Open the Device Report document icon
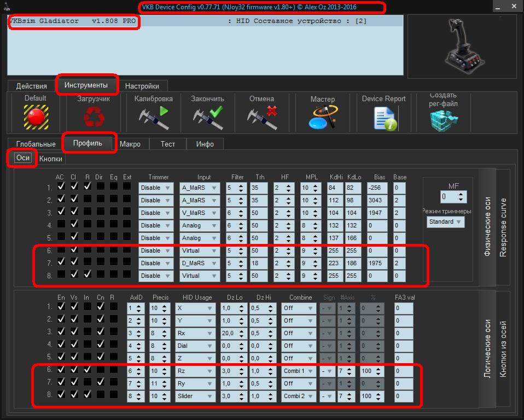 click(385, 118)
